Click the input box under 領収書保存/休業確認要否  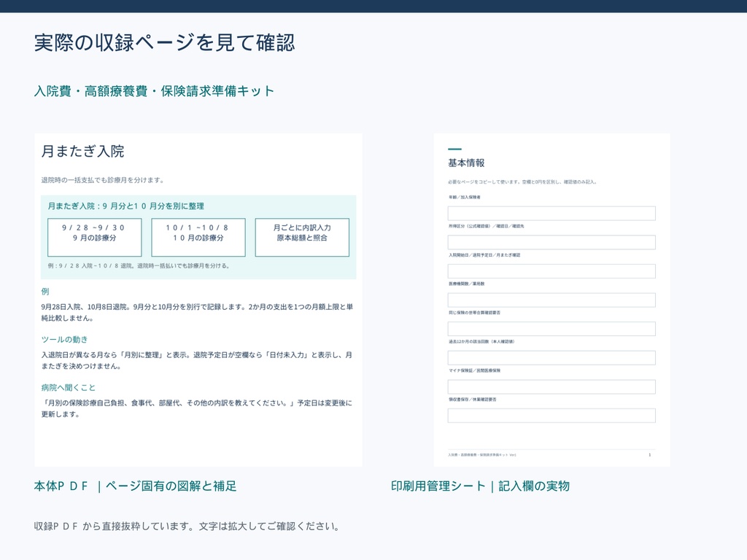point(551,416)
